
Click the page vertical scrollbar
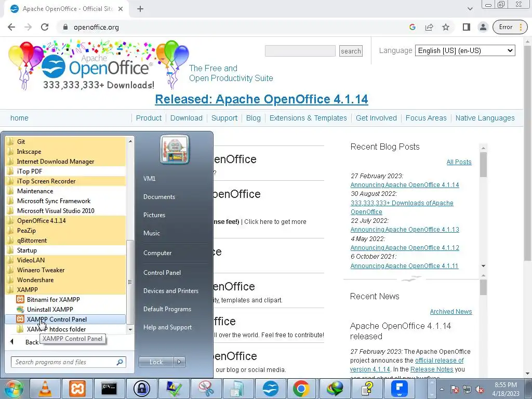(x=528, y=153)
